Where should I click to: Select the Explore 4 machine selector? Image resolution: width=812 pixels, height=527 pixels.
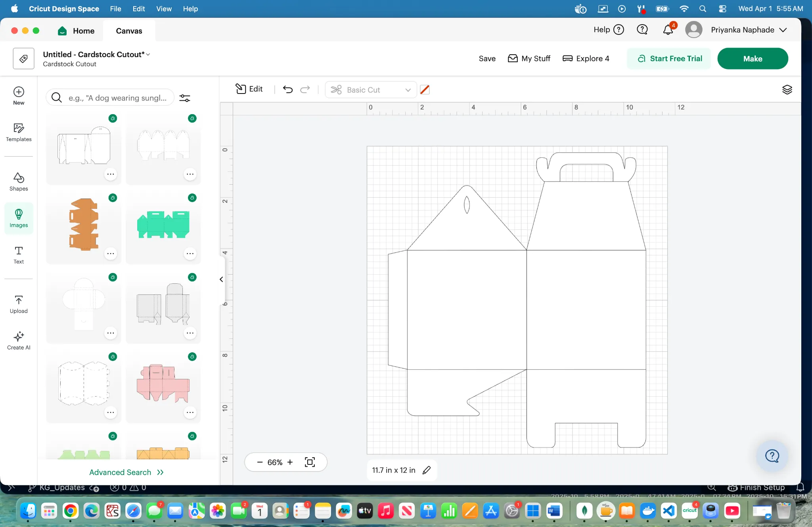coord(586,59)
